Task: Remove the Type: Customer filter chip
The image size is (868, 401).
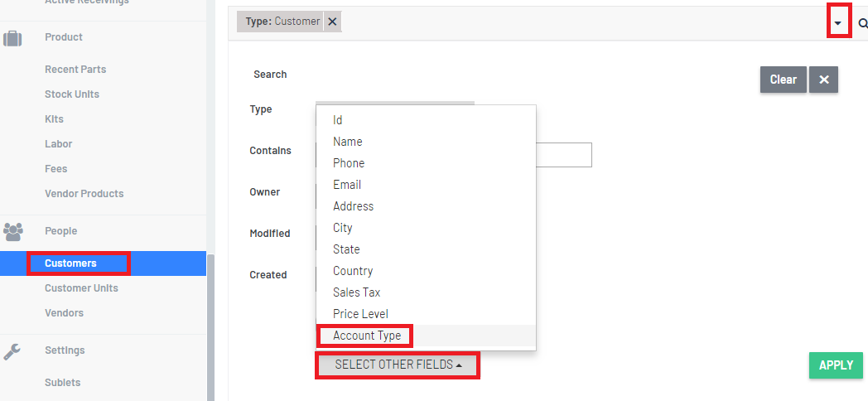Action: pyautogui.click(x=332, y=22)
